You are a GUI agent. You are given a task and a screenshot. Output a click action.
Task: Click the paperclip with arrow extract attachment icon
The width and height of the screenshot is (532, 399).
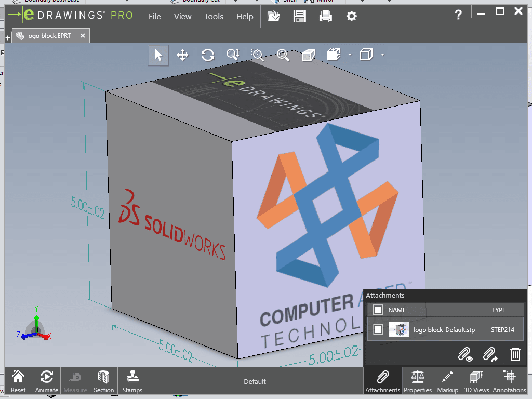[490, 354]
